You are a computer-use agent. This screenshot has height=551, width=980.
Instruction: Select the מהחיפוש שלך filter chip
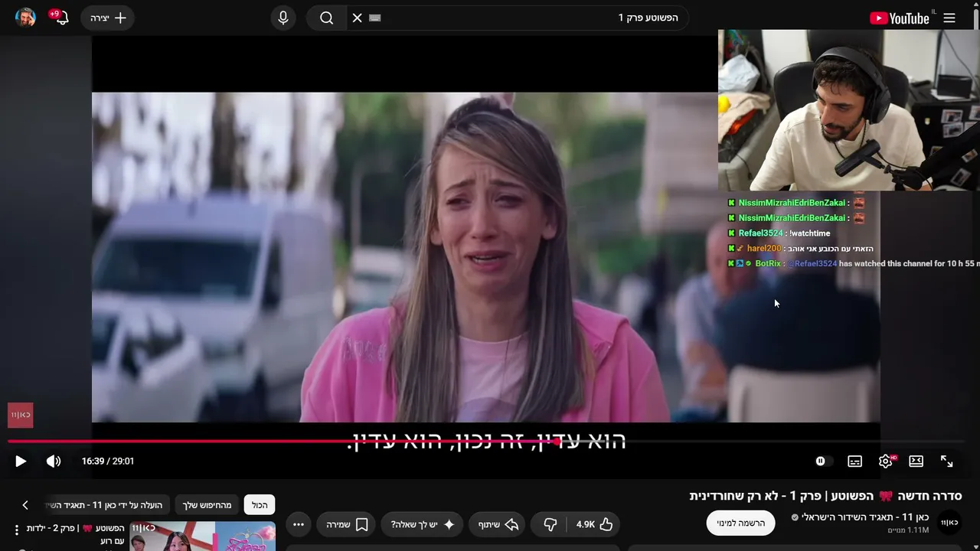point(207,505)
